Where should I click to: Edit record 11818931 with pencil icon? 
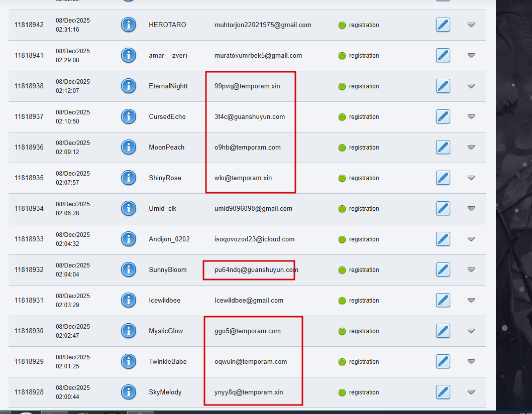click(443, 300)
